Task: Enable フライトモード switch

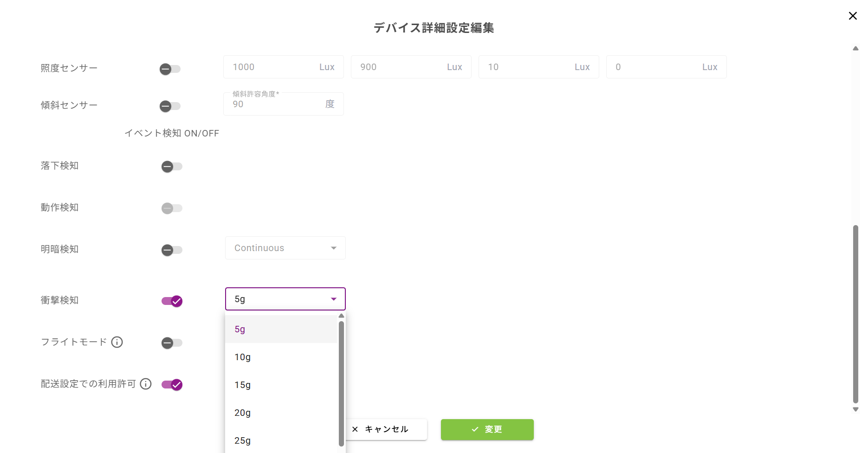Action: pyautogui.click(x=172, y=343)
